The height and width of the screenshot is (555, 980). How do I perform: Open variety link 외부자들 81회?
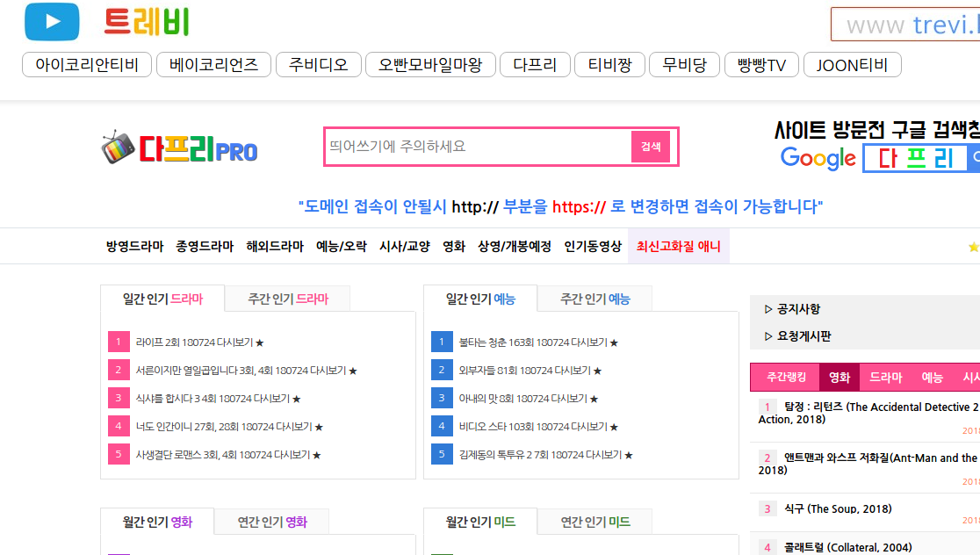(x=530, y=371)
